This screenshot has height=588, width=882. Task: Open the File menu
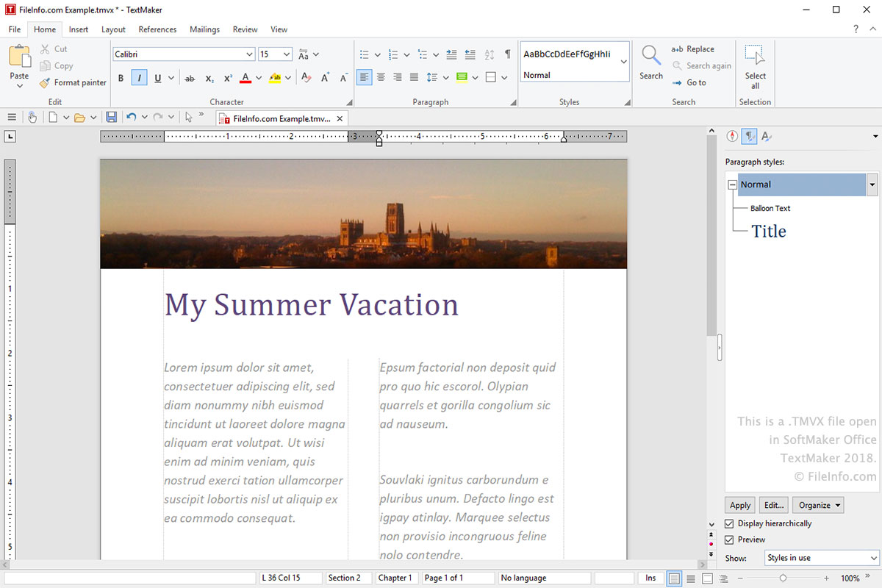tap(15, 29)
